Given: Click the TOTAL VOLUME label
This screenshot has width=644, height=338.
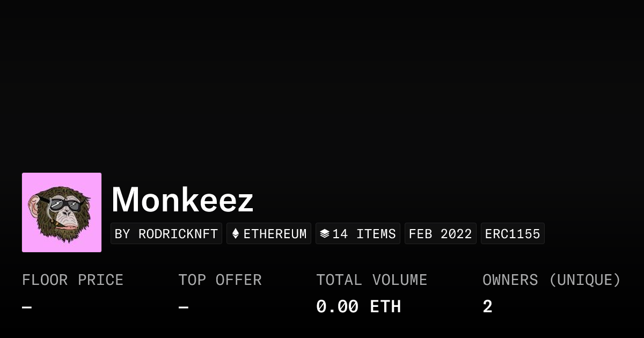Looking at the screenshot, I should pos(371,280).
